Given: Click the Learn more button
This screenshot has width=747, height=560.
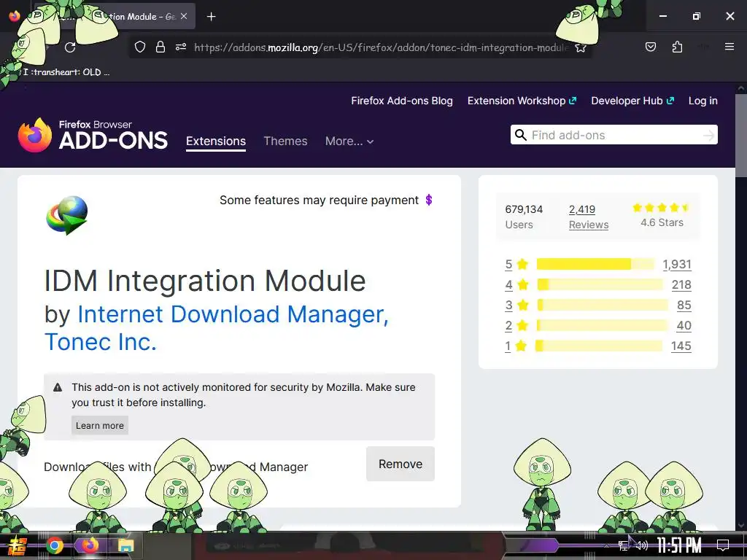Looking at the screenshot, I should [x=99, y=425].
